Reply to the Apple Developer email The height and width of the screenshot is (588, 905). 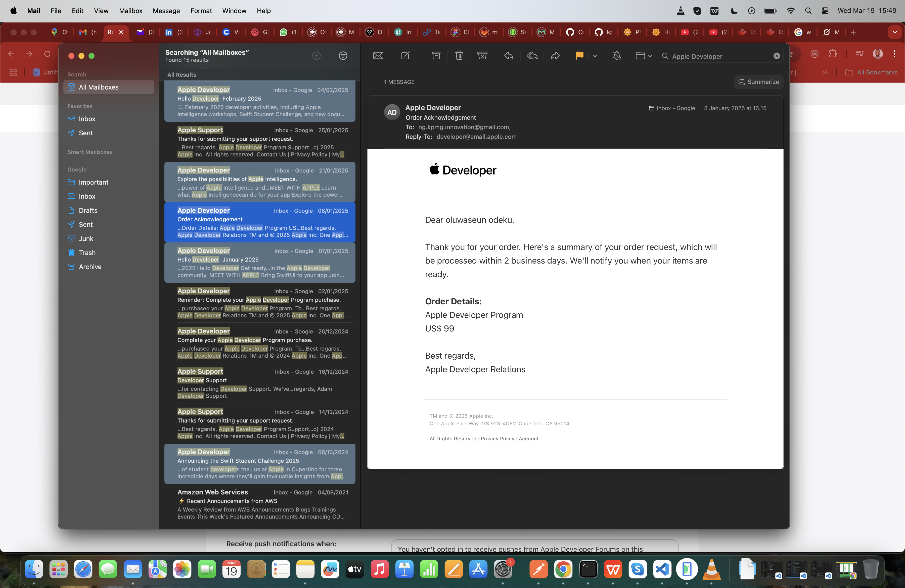click(x=509, y=56)
